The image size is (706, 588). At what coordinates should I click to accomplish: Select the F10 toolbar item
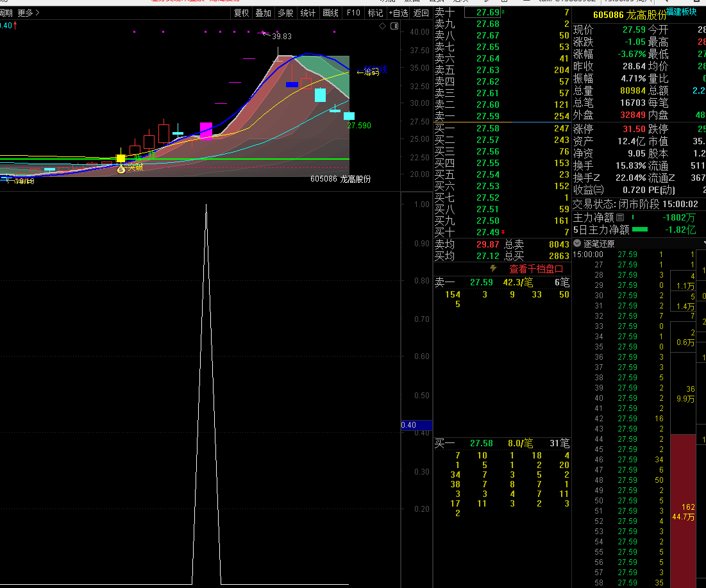tap(353, 12)
